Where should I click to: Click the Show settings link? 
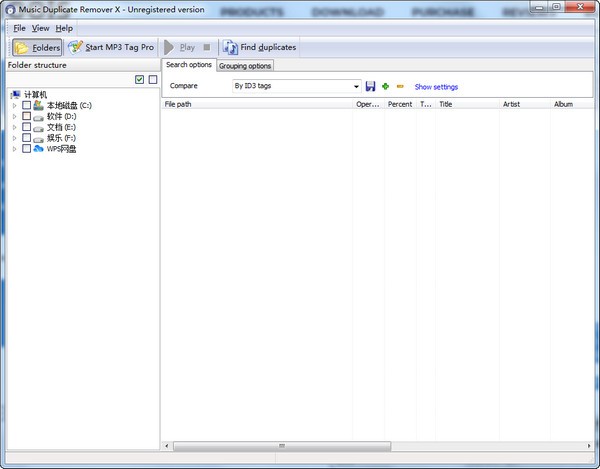click(436, 87)
